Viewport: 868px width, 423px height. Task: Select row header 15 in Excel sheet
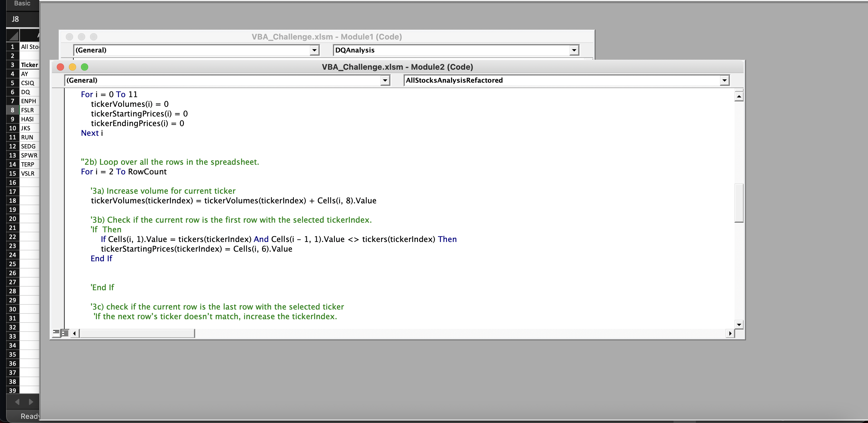click(x=13, y=173)
